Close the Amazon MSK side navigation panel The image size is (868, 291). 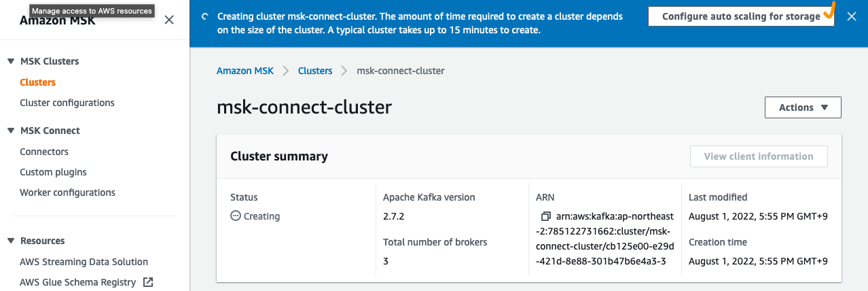point(169,20)
